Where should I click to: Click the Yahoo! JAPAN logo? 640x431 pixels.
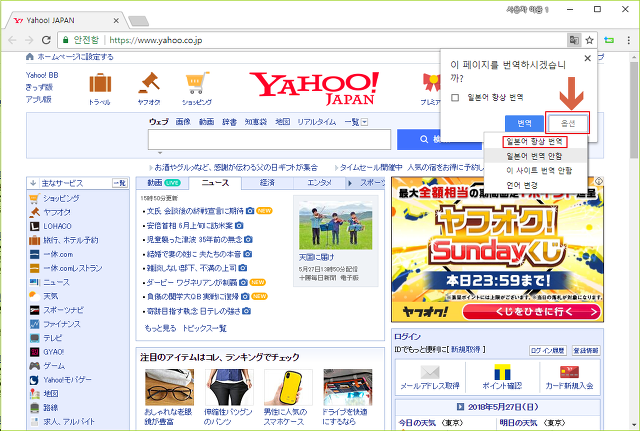tap(315, 89)
